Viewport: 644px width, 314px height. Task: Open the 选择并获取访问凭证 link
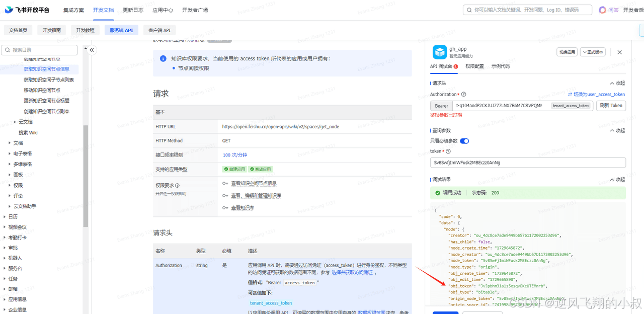[352, 272]
